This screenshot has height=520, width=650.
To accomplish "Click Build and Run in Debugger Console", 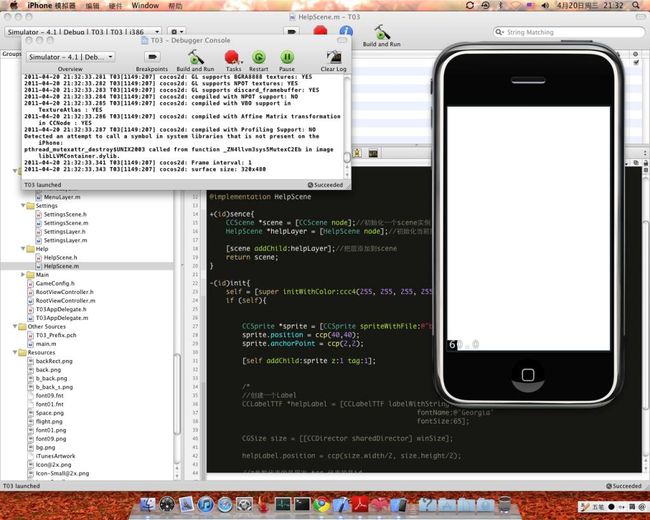I will (195, 59).
